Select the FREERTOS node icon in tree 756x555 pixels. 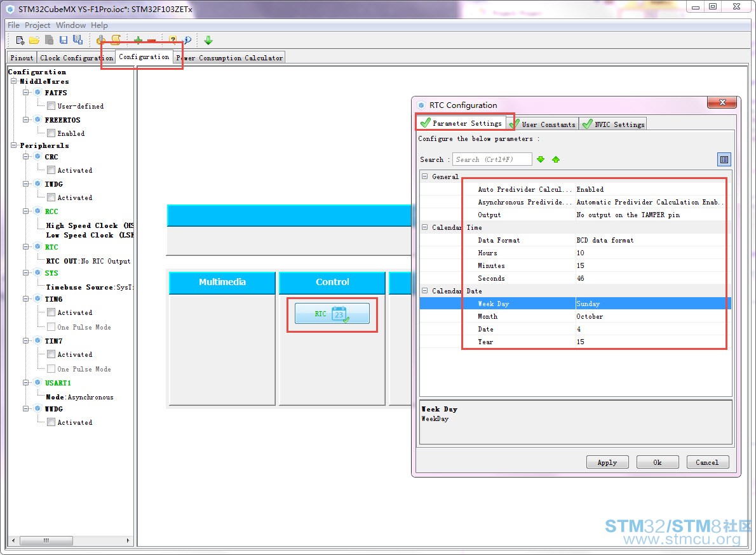click(37, 119)
